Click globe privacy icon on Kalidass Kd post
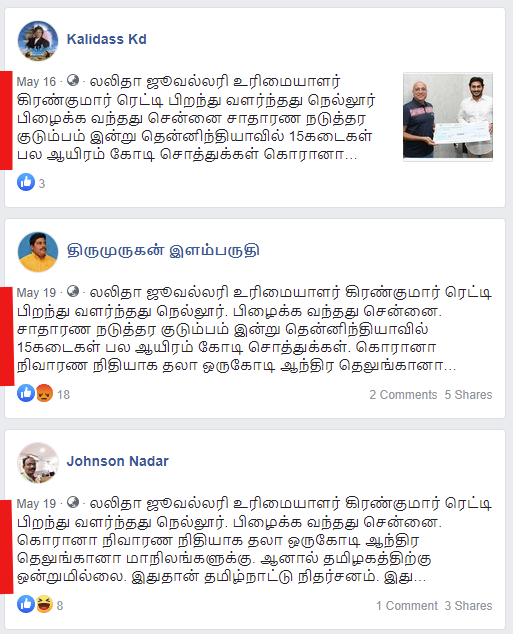This screenshot has width=513, height=634. point(73,80)
